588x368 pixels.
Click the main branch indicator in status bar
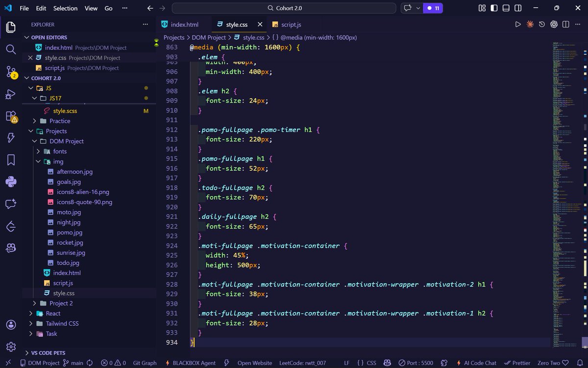73,363
